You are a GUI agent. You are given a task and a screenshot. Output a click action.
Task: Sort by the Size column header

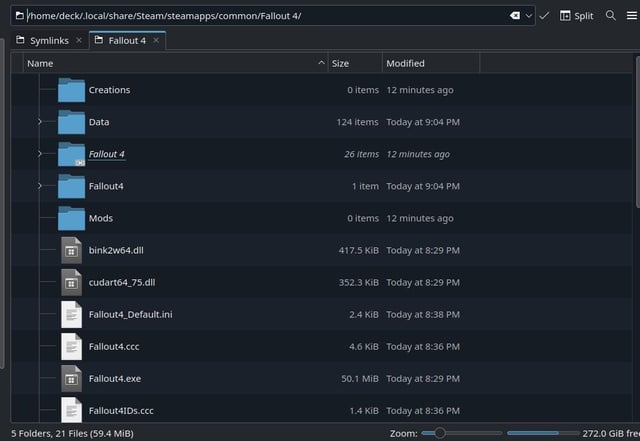(x=355, y=63)
